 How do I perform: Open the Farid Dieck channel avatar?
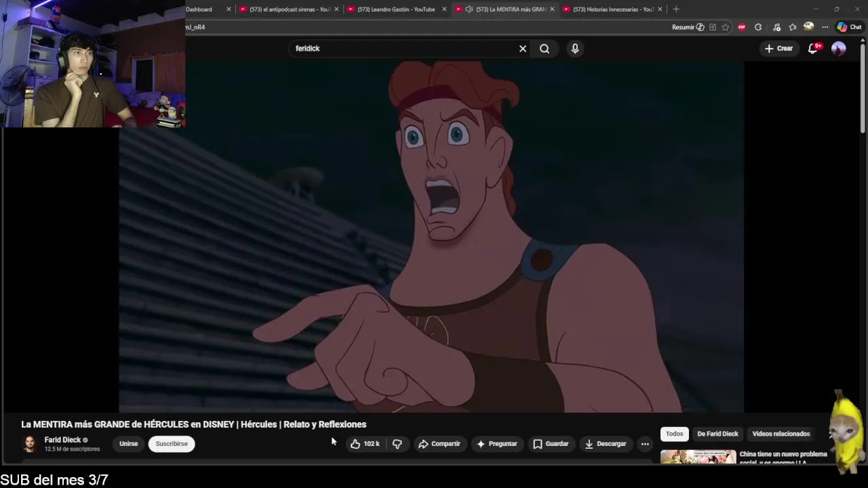pos(30,444)
